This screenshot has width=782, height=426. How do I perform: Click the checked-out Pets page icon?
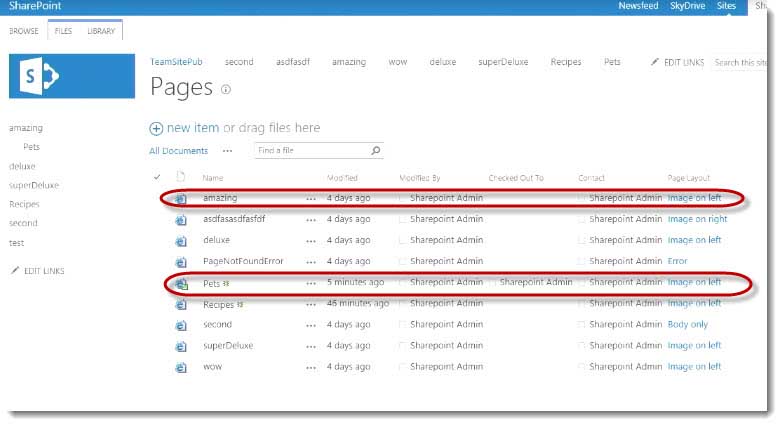(x=181, y=283)
